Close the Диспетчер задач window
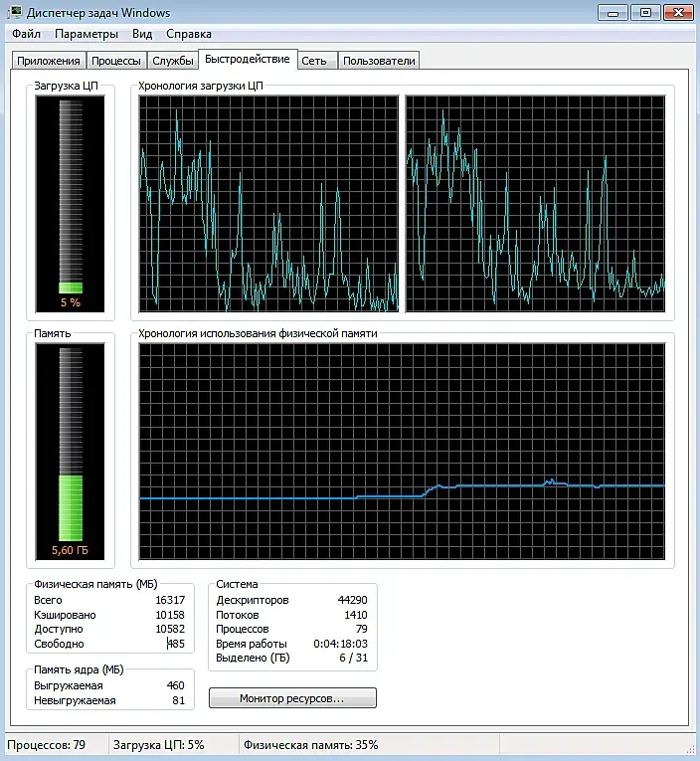 [x=678, y=13]
